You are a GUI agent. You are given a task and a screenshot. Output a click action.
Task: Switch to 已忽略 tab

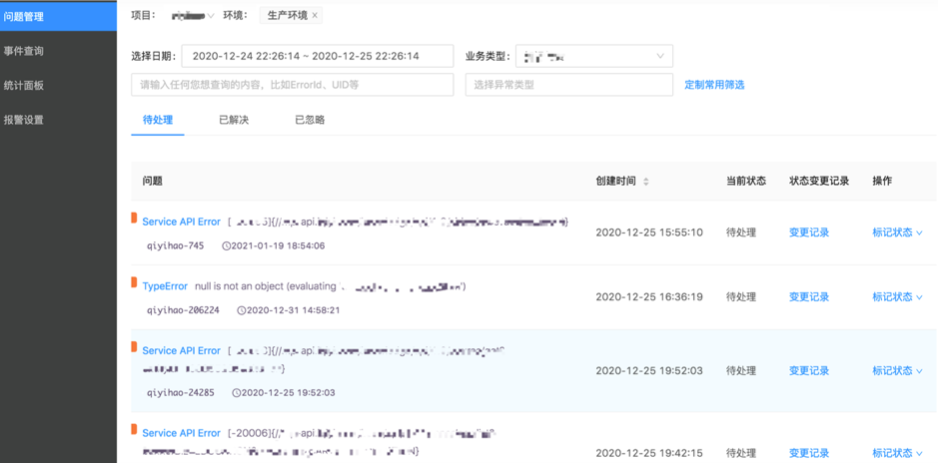310,120
